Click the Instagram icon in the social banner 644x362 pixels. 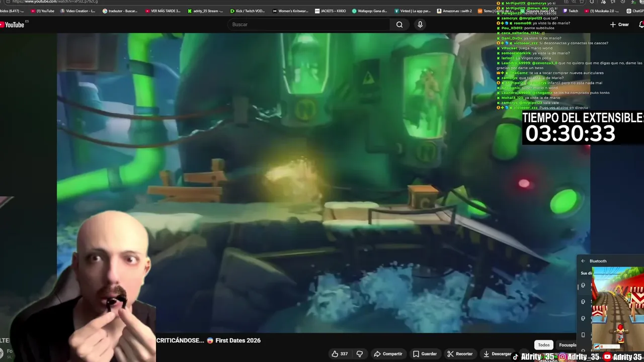point(562,357)
